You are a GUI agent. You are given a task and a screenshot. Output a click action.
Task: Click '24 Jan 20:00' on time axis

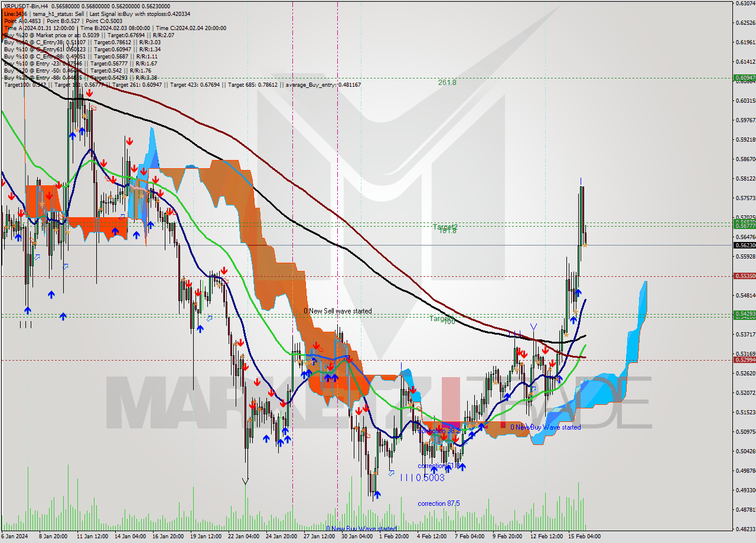[x=281, y=537]
